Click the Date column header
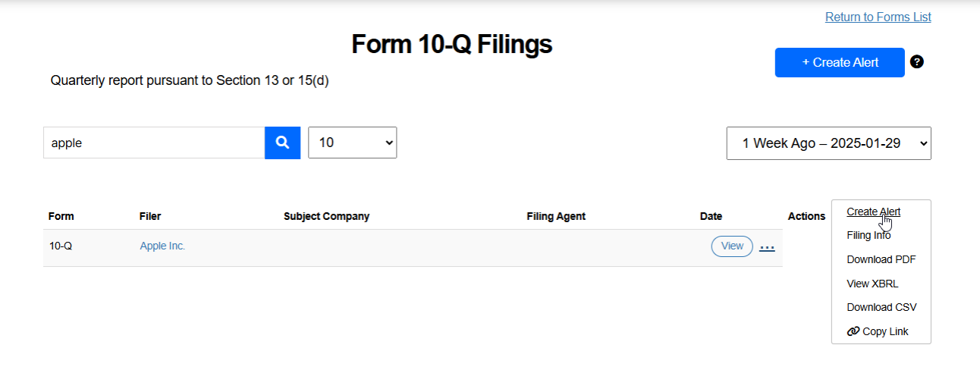This screenshot has height=370, width=980. [x=711, y=216]
